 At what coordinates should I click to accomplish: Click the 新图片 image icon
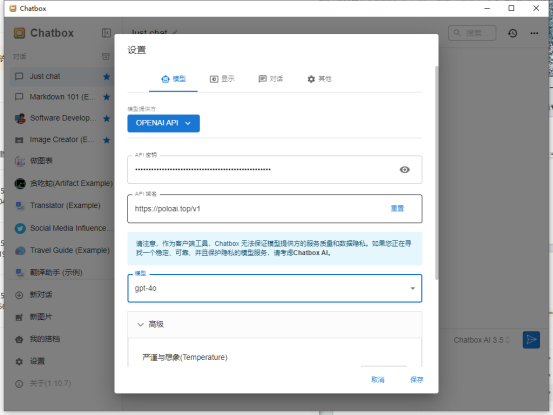click(19, 317)
